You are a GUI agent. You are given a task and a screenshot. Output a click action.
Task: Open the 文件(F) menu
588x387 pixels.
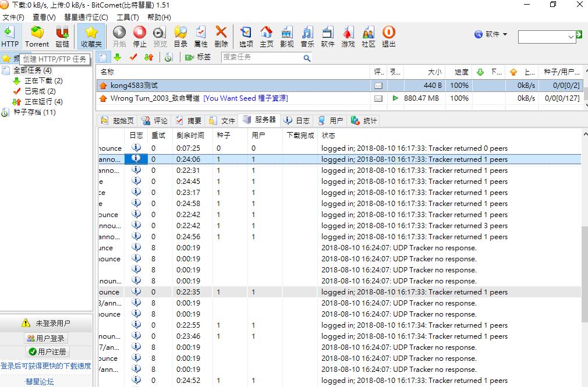click(x=13, y=17)
